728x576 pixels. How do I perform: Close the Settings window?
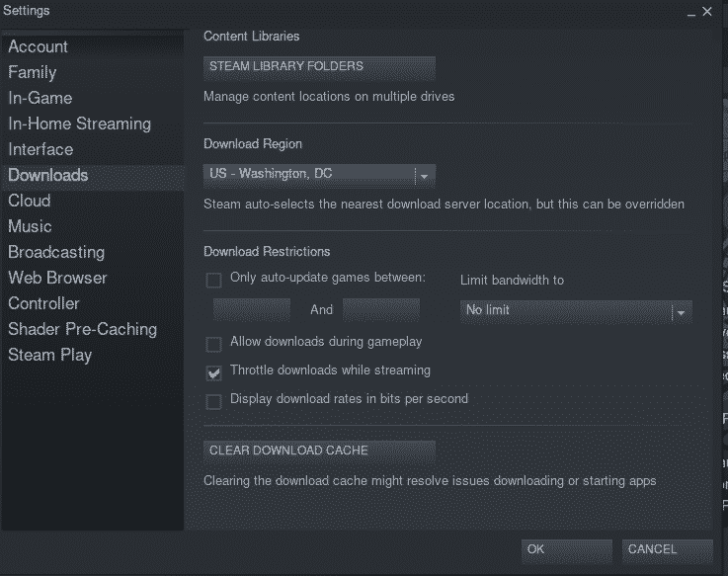pos(706,11)
